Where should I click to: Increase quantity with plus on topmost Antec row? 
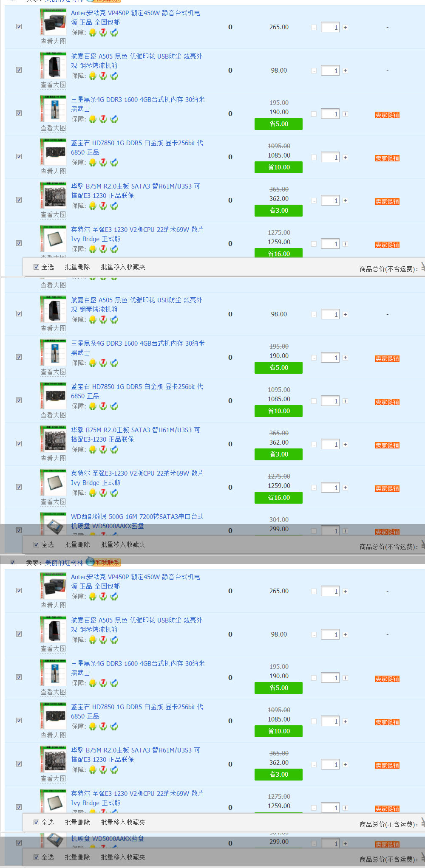click(345, 28)
